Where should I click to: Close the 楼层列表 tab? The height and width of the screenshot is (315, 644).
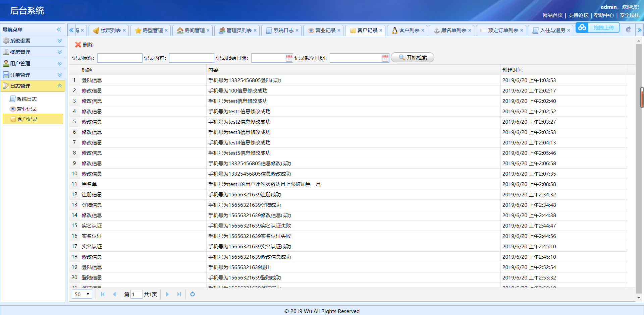pyautogui.click(x=124, y=30)
